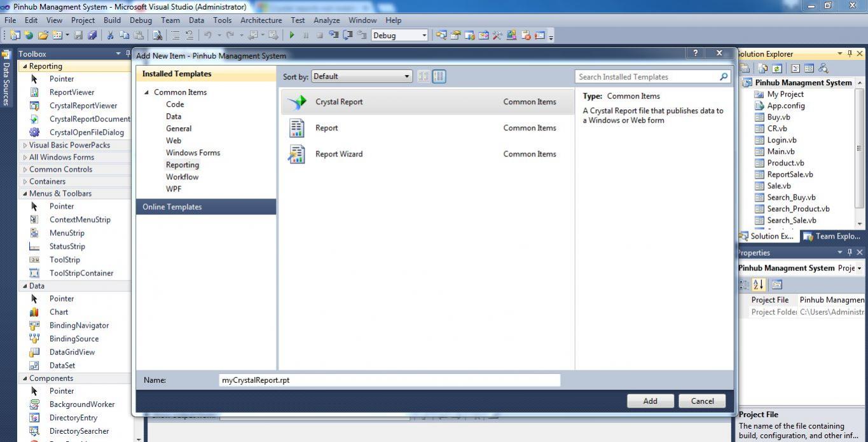Open the Analyze menu
The image size is (868, 442).
[327, 20]
